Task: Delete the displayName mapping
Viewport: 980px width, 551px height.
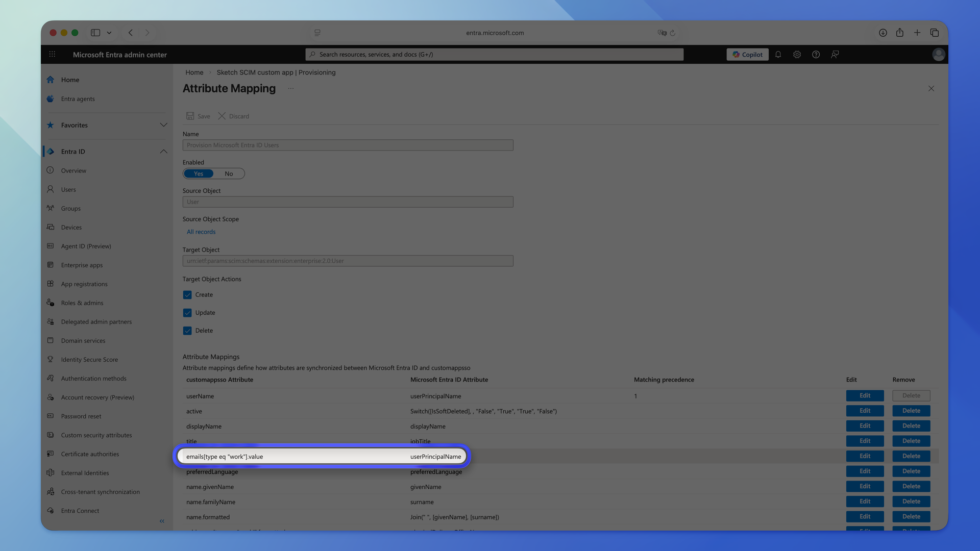Action: click(x=911, y=426)
